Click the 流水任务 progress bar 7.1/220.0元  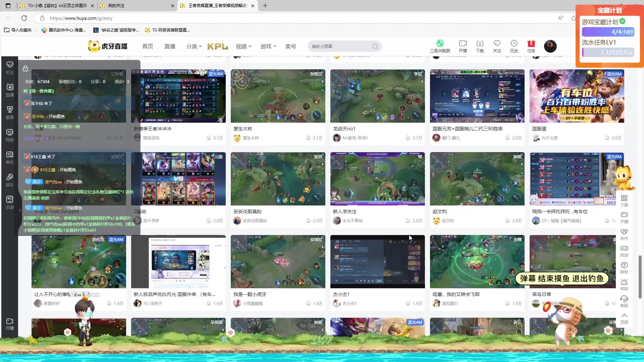point(608,53)
